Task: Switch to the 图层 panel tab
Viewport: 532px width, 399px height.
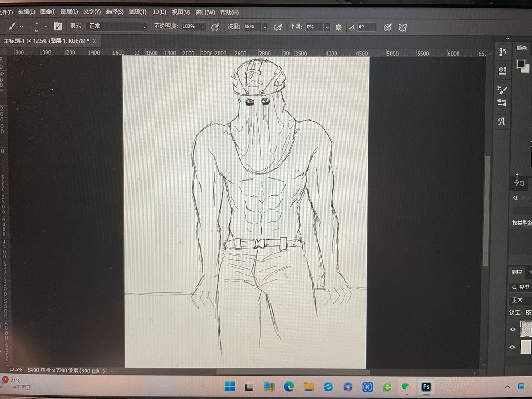Action: pyautogui.click(x=517, y=273)
